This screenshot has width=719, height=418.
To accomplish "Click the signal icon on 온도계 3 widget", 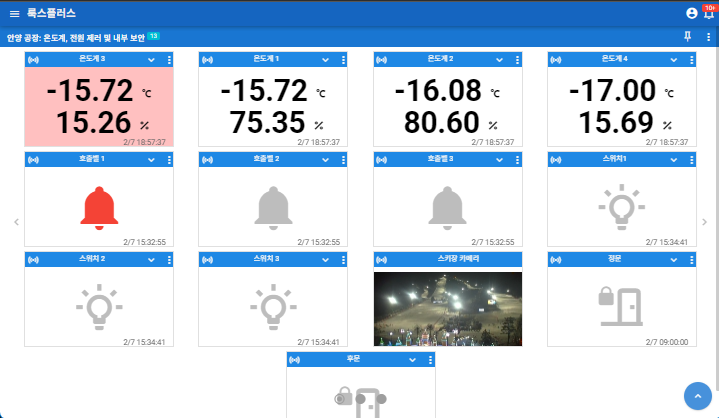I will (33, 60).
